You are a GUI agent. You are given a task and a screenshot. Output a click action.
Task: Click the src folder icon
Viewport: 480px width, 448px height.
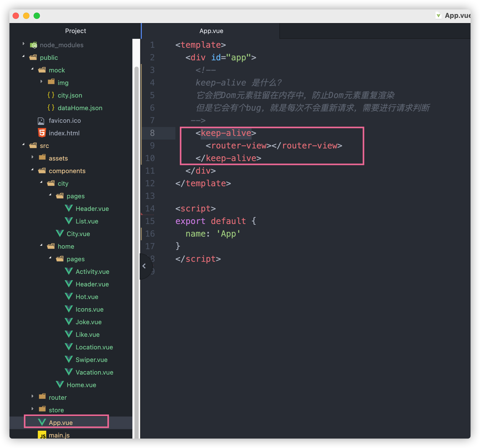point(33,146)
